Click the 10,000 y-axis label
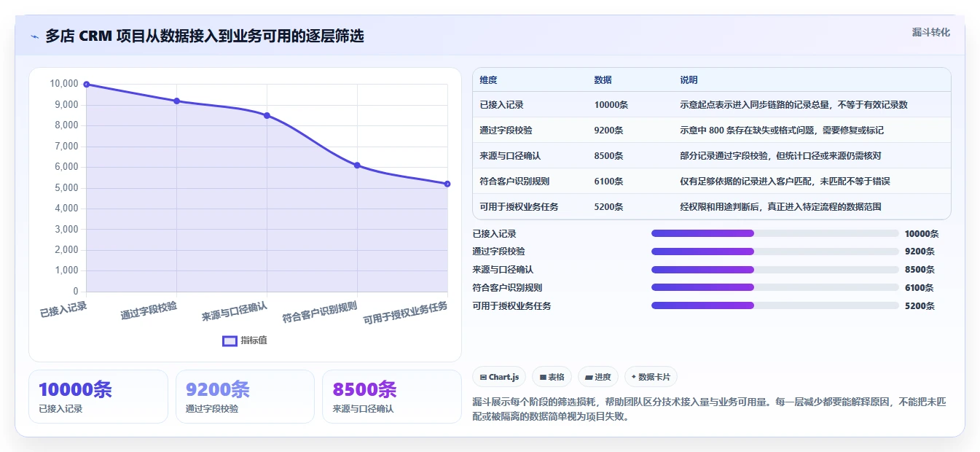Viewport: 980px width, 452px height. point(63,84)
